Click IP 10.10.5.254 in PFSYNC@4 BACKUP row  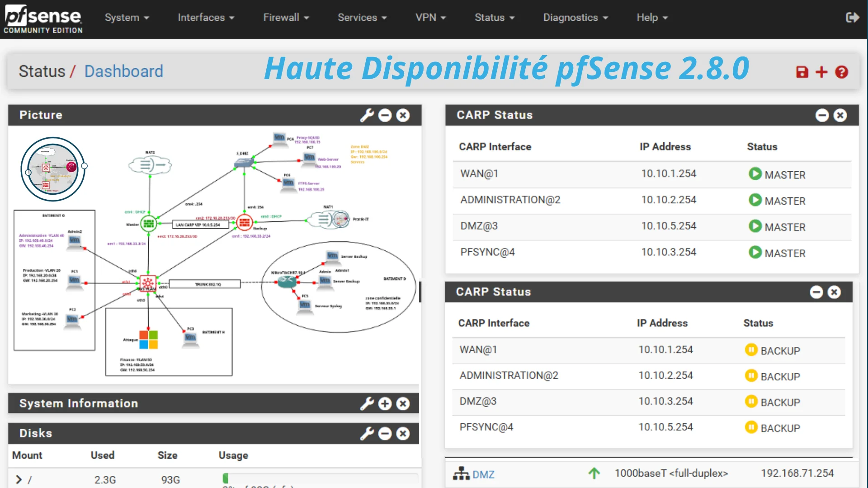click(x=665, y=427)
